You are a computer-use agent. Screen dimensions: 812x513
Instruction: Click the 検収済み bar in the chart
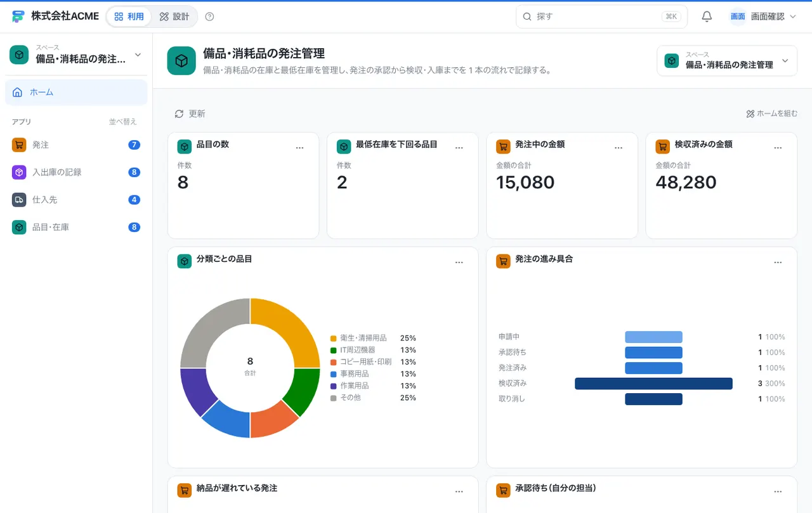[x=653, y=384]
